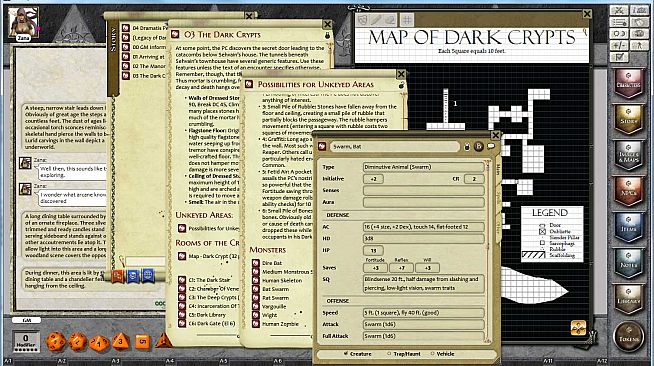Screen dimensions: 654x366
Task: Open the NPCs sidebar panel
Action: [629, 191]
